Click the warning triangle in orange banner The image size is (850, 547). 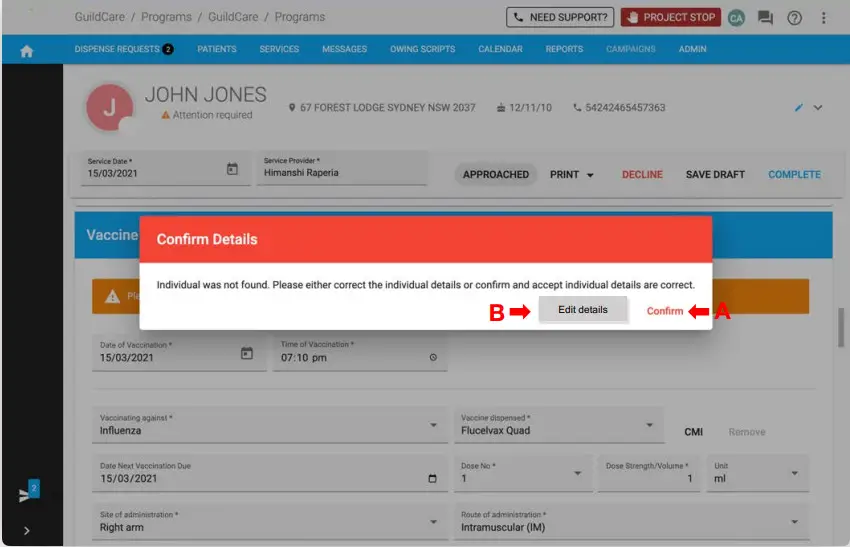click(112, 297)
